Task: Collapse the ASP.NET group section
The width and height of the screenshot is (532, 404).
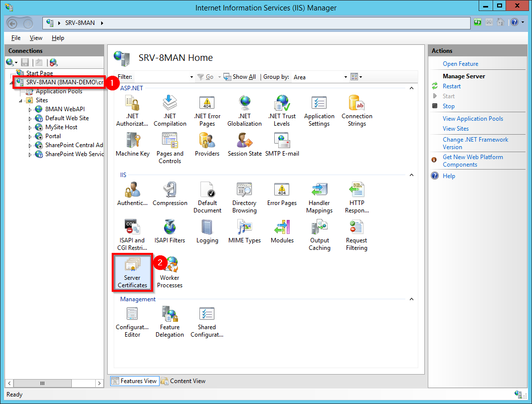Action: pos(411,88)
